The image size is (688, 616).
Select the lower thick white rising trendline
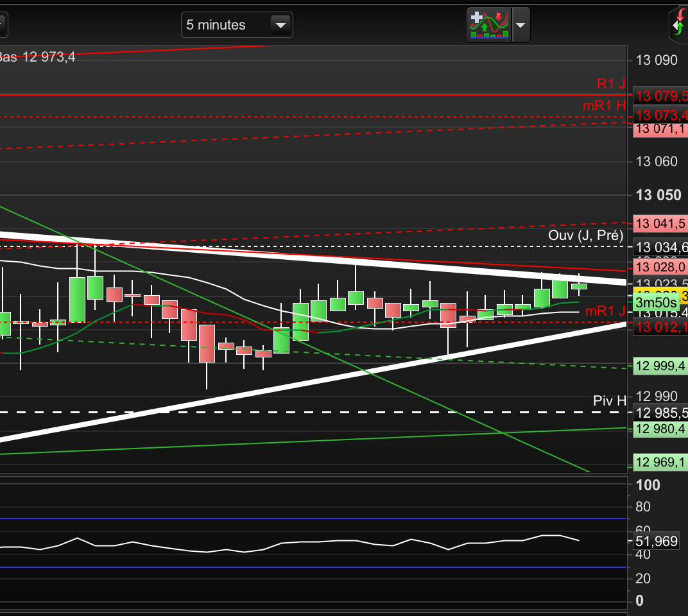pyautogui.click(x=313, y=381)
